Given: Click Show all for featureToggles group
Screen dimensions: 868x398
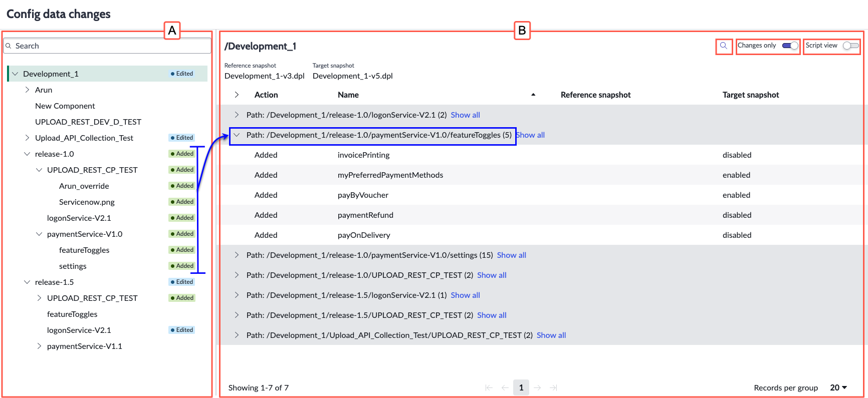Looking at the screenshot, I should click(x=530, y=135).
